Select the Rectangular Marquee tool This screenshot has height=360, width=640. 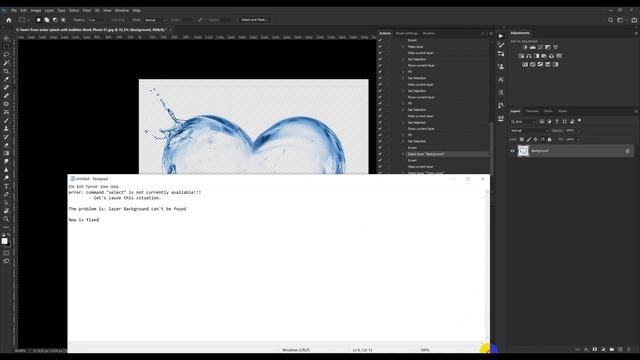6,47
